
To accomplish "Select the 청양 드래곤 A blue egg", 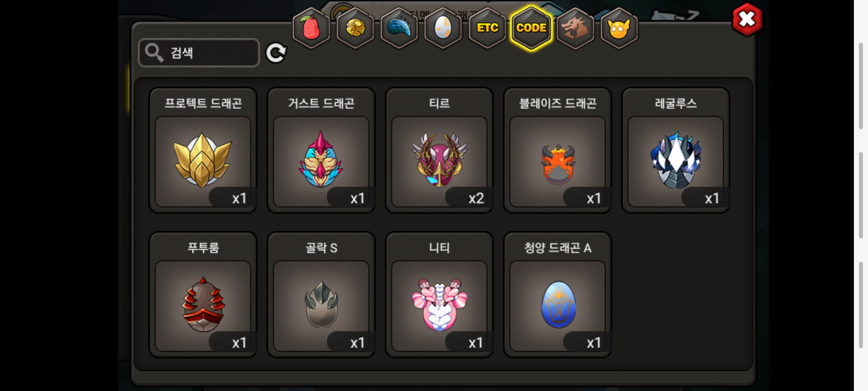I will (558, 295).
